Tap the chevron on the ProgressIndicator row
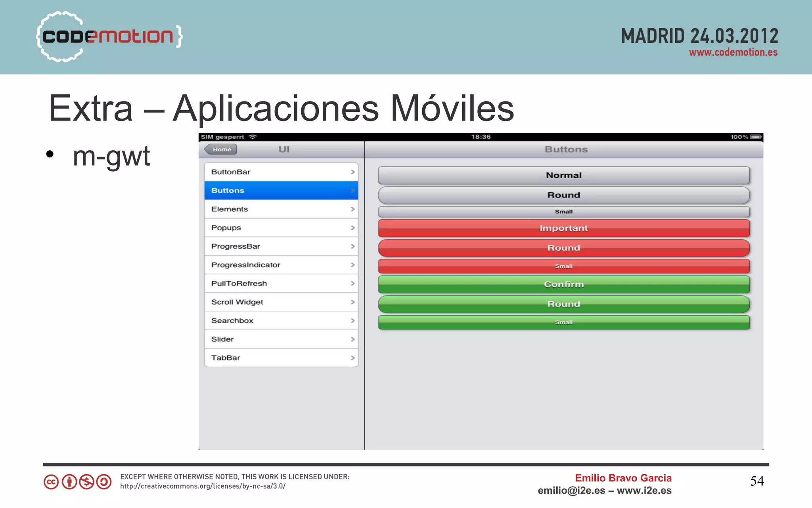Image resolution: width=812 pixels, height=508 pixels. pos(352,265)
